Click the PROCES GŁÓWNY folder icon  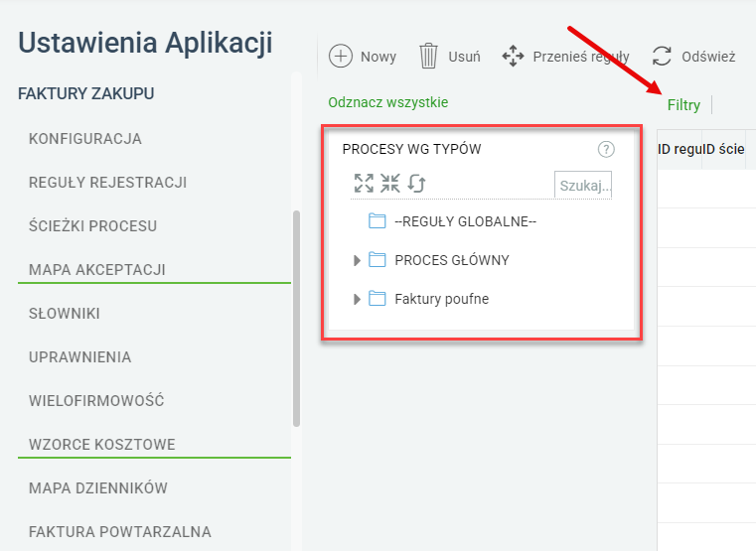click(378, 260)
